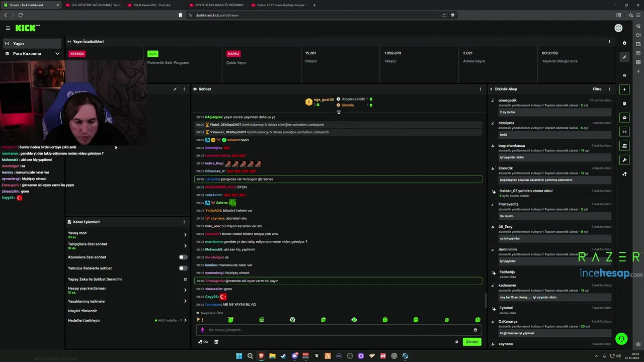
Task: Click the webcam preview thumbnail
Action: (x=73, y=103)
